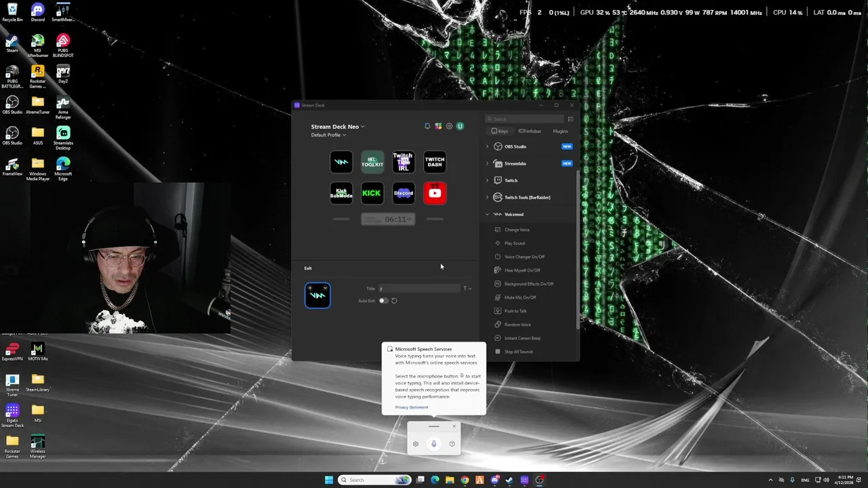This screenshot has height=488, width=868.
Task: Select the red YouTube key
Action: [x=435, y=193]
